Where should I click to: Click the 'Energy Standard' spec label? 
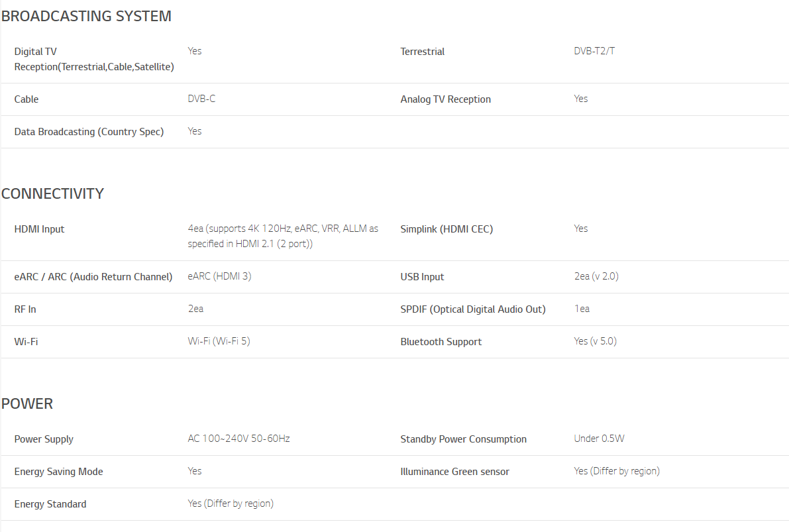(x=50, y=504)
